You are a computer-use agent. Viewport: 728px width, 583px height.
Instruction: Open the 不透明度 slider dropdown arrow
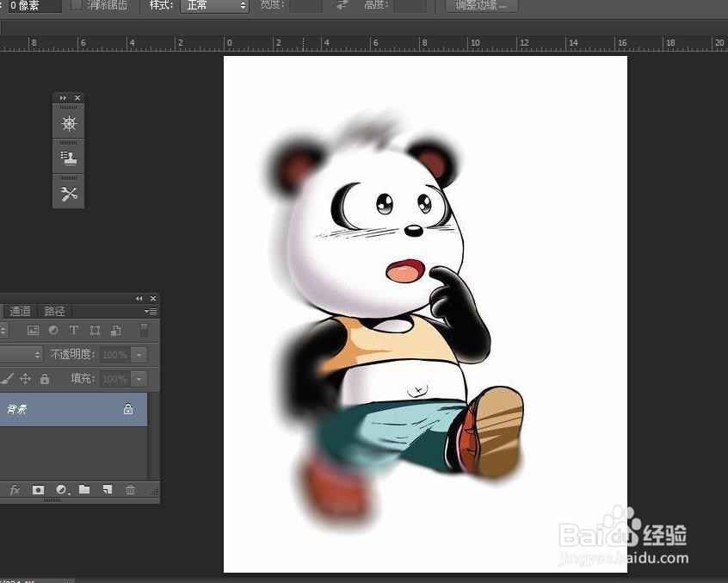click(x=139, y=355)
